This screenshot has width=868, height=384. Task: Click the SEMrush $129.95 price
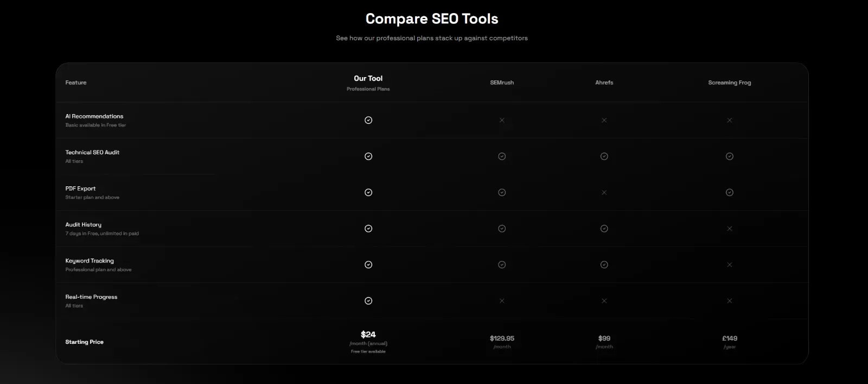(x=502, y=338)
